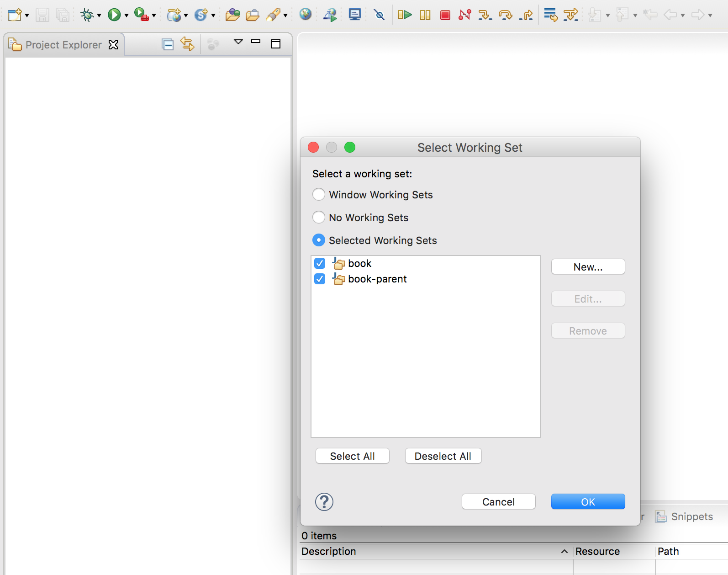728x575 pixels.
Task: Select the Selected Working Sets radio button
Action: (x=319, y=240)
